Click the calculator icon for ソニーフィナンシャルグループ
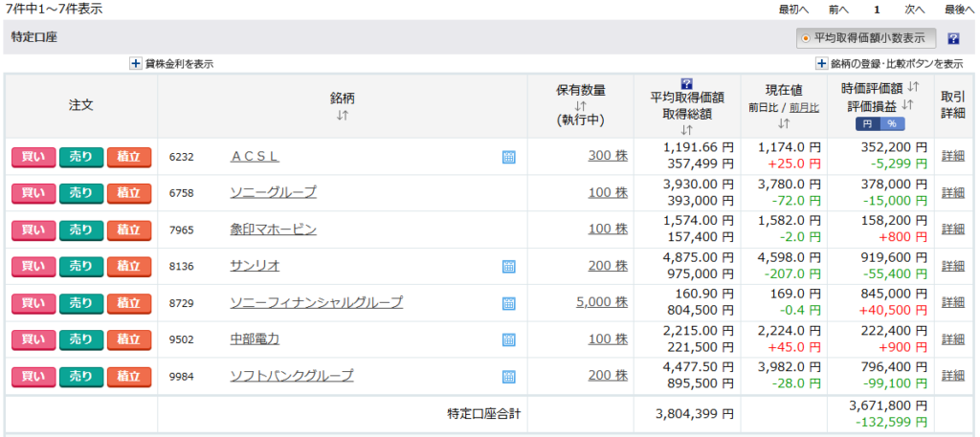Viewport: 980px width, 437px height. pyautogui.click(x=509, y=303)
